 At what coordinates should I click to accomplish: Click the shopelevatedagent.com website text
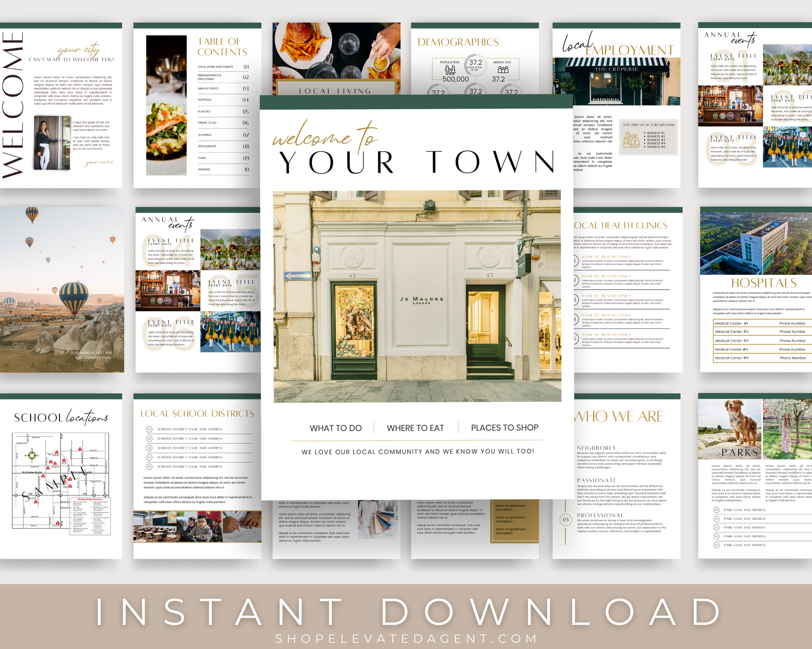tap(406, 638)
